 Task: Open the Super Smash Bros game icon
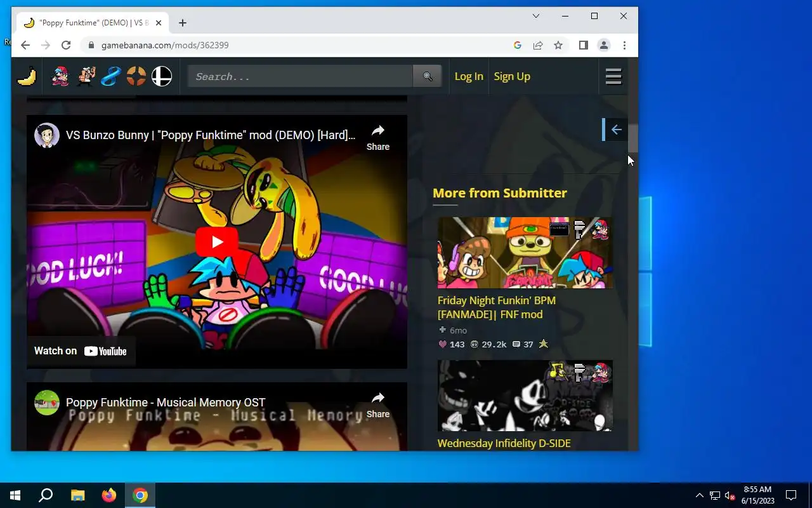coord(162,77)
